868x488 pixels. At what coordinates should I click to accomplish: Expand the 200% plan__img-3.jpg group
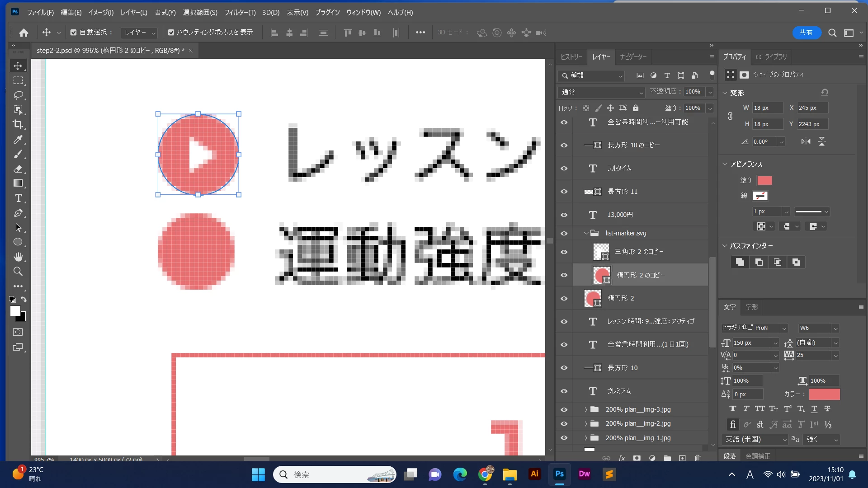(586, 409)
